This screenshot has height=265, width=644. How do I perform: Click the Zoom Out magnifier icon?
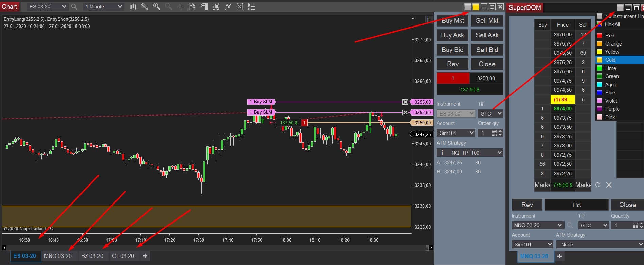[x=168, y=6]
